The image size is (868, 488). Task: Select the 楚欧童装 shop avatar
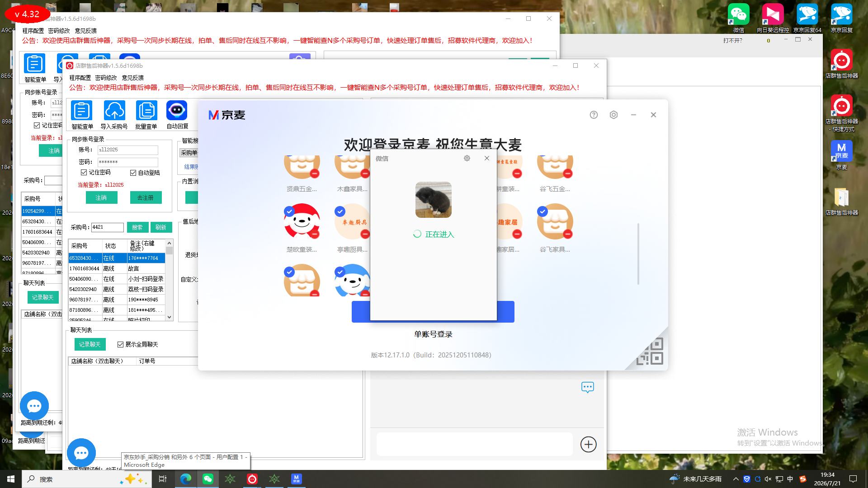click(x=302, y=221)
